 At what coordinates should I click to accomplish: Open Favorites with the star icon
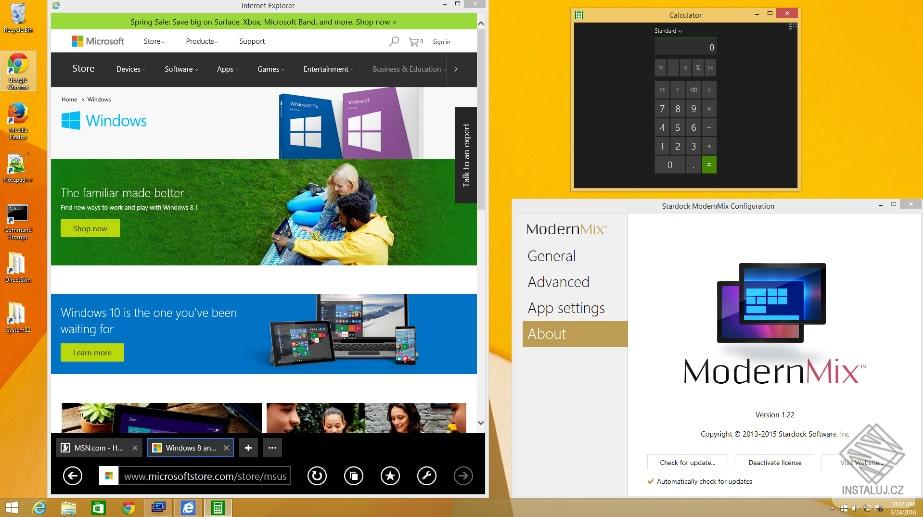click(x=390, y=476)
